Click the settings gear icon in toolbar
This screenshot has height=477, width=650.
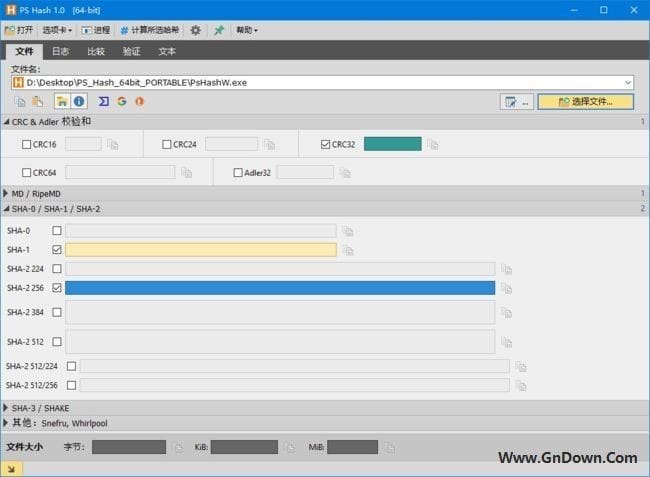pyautogui.click(x=195, y=30)
